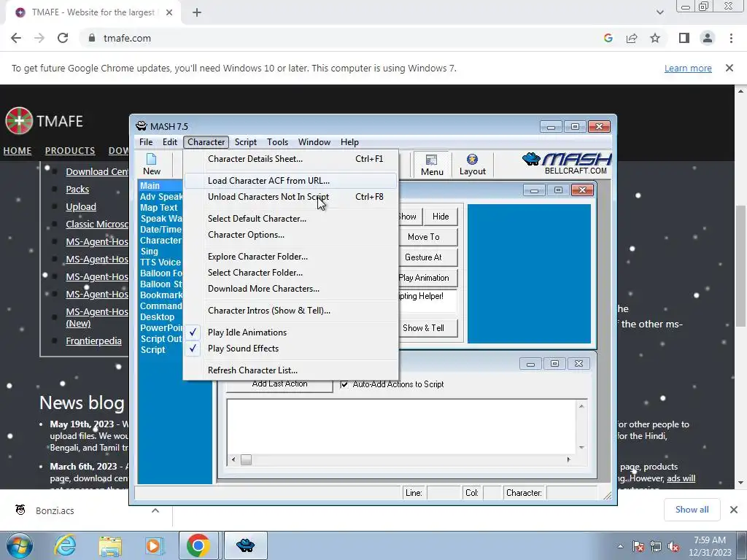
Task: Close the downloads bar
Action: pyautogui.click(x=734, y=510)
